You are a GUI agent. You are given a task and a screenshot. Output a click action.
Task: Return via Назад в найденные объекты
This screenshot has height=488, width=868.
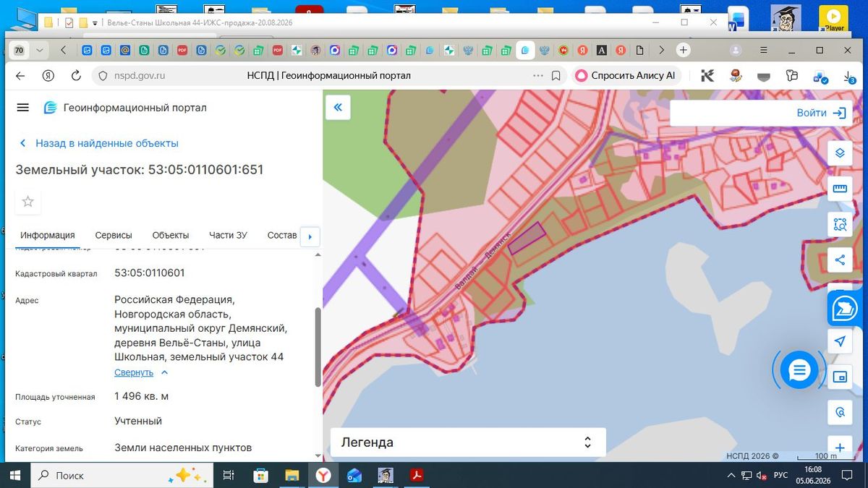[x=99, y=143]
